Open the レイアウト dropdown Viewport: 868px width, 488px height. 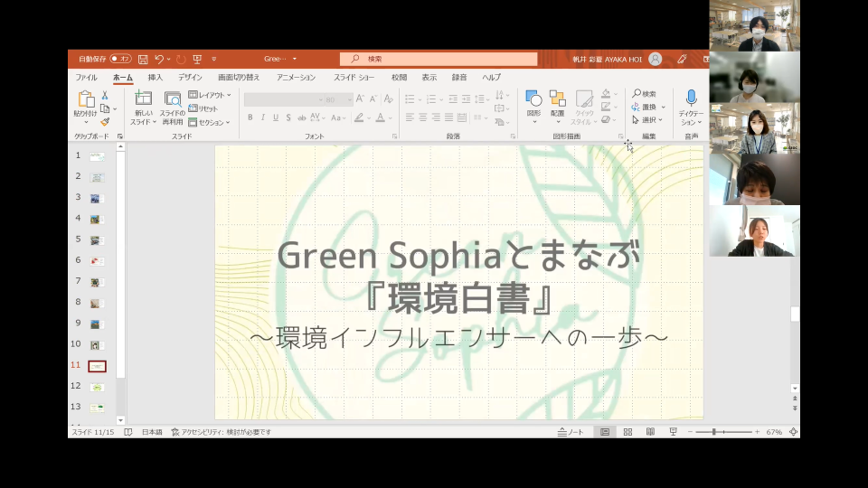(x=210, y=95)
